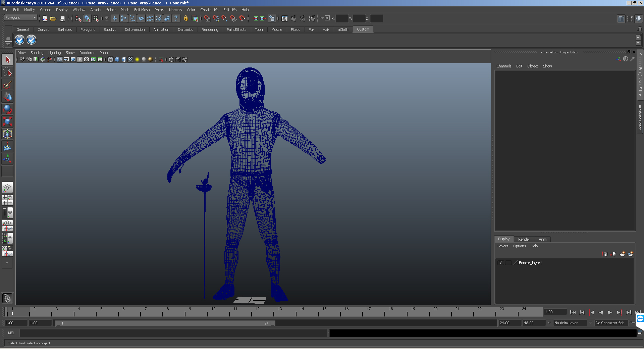The height and width of the screenshot is (349, 644).
Task: Activate the Rotate tool with blue sphere icon
Action: pos(7,109)
